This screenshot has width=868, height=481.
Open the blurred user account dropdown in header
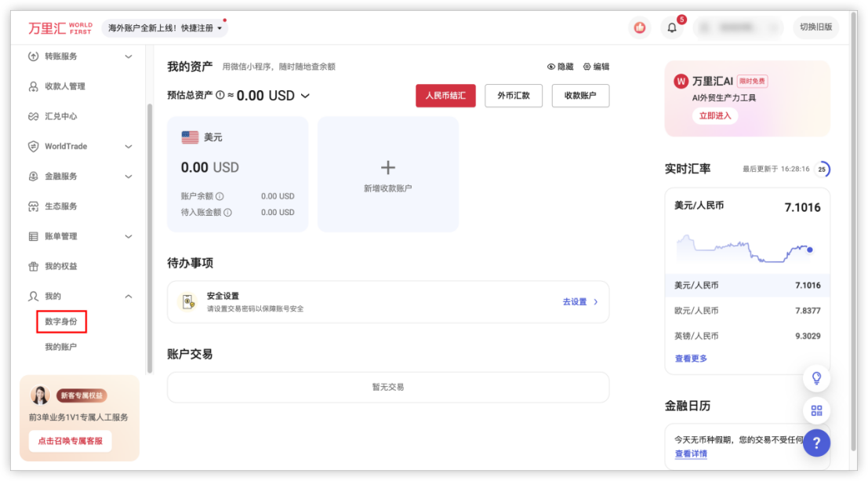[739, 27]
